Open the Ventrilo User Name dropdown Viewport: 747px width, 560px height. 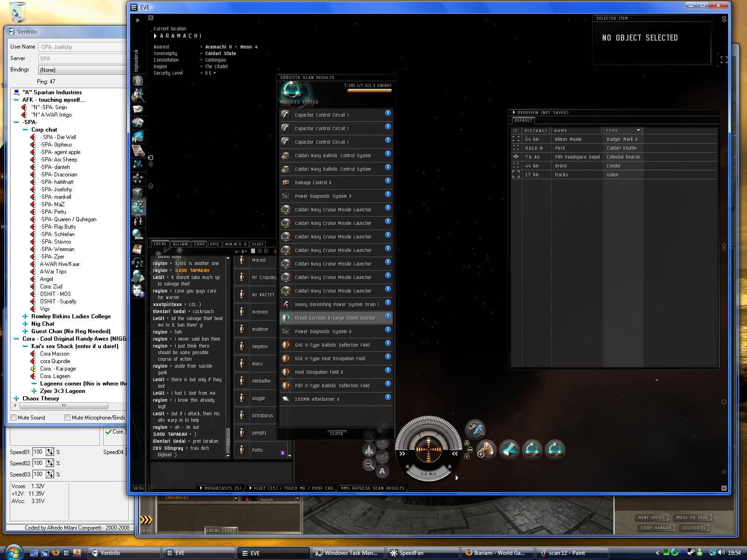coord(82,47)
